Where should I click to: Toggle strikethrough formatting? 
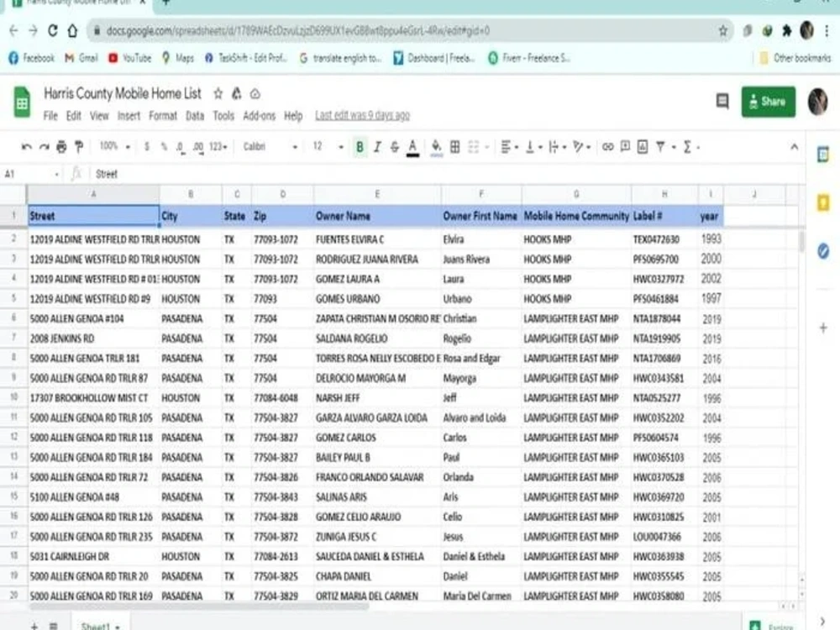394,147
